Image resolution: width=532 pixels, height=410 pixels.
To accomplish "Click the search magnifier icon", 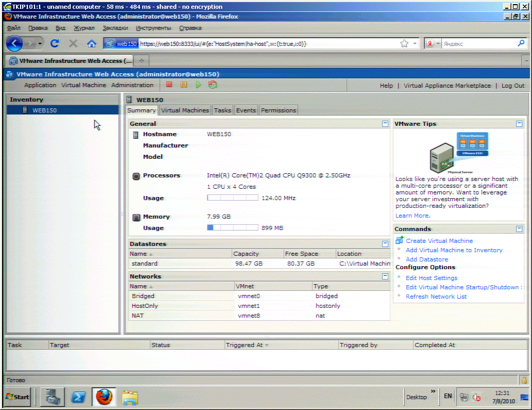I will point(521,43).
